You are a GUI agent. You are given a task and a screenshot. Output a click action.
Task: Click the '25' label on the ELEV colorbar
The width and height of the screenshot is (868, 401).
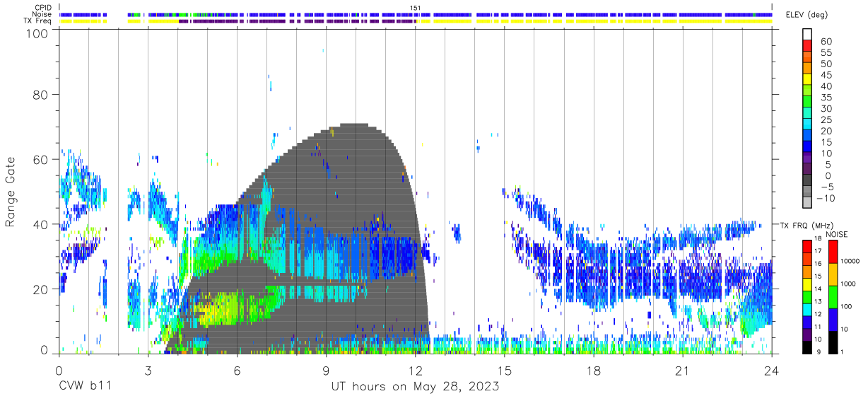pyautogui.click(x=826, y=120)
